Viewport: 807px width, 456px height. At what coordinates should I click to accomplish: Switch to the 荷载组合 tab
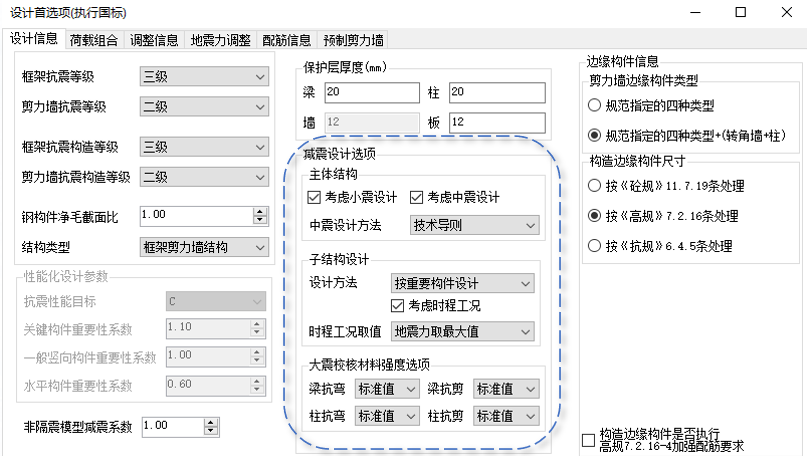[94, 40]
